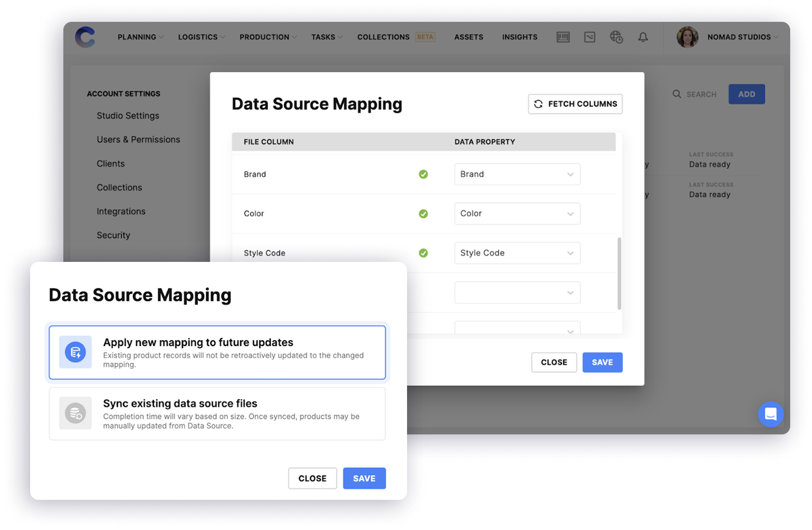Click the Fetch Columns button
The width and height of the screenshot is (812, 530).
pyautogui.click(x=575, y=104)
